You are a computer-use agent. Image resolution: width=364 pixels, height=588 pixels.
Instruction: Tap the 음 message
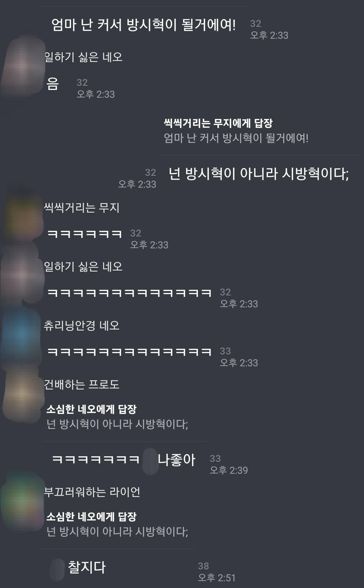tap(53, 84)
